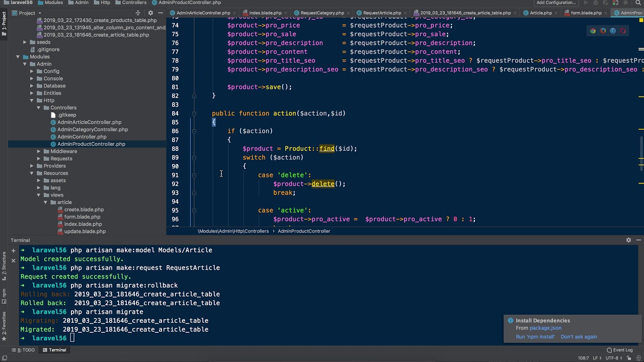Close the AdminArticleController.php tab

[x=234, y=13]
